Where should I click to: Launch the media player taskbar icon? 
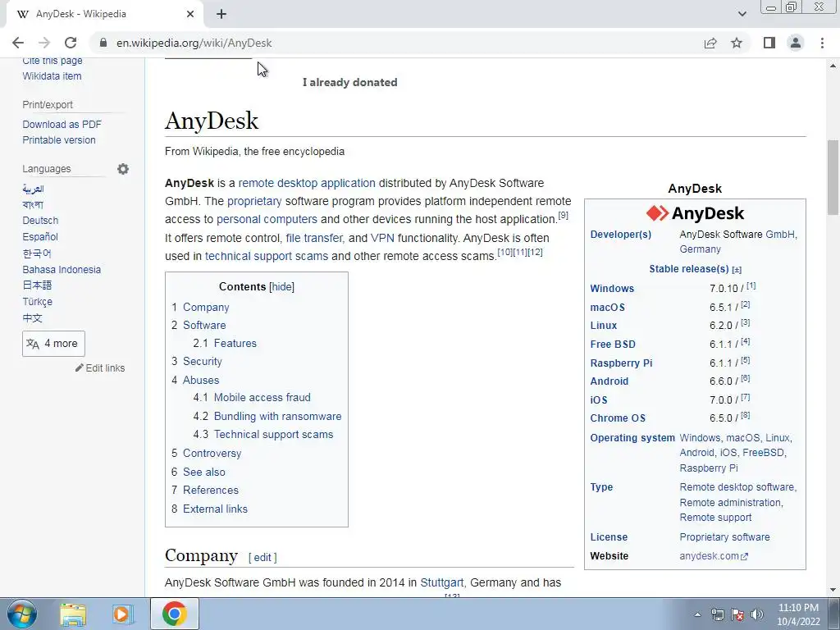[121, 614]
